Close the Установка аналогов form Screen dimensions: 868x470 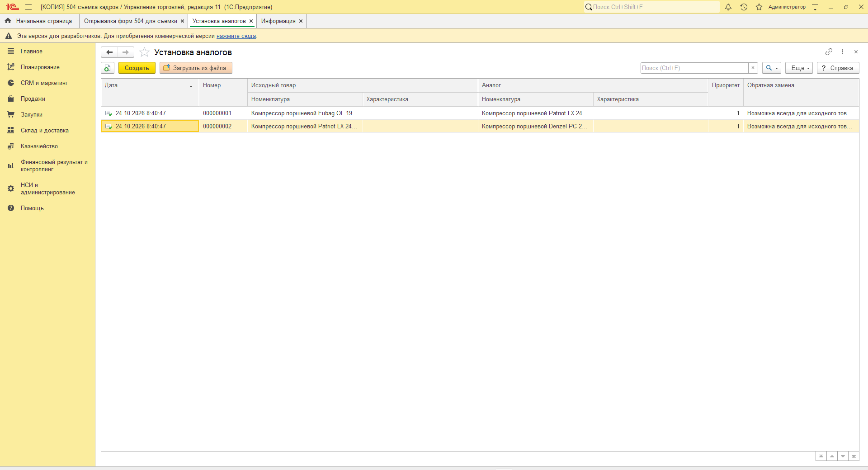[856, 52]
